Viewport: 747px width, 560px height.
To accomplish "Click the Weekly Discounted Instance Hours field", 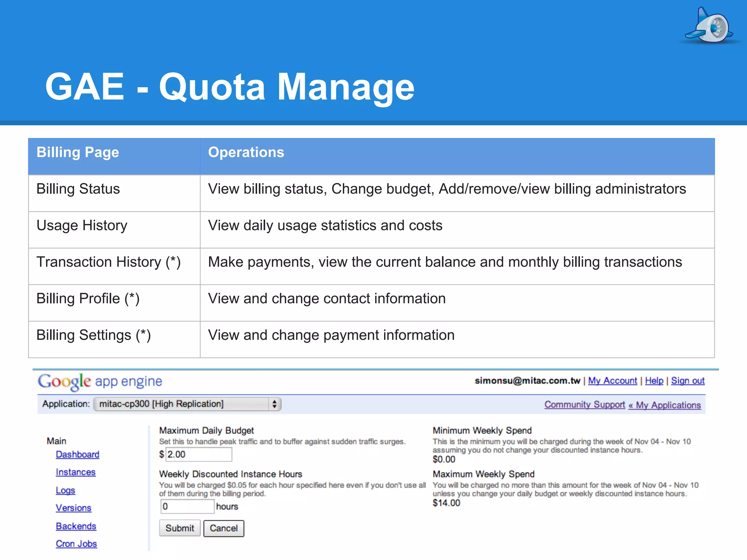I will click(x=187, y=506).
